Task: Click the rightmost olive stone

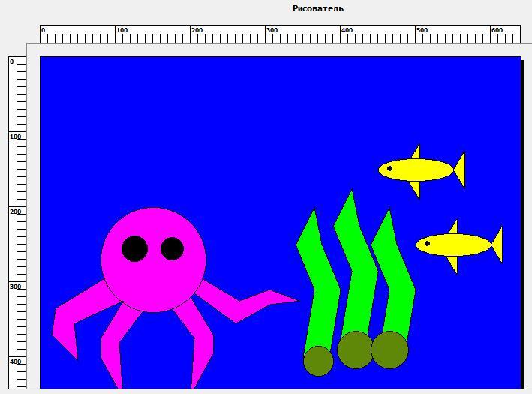Action: click(390, 350)
